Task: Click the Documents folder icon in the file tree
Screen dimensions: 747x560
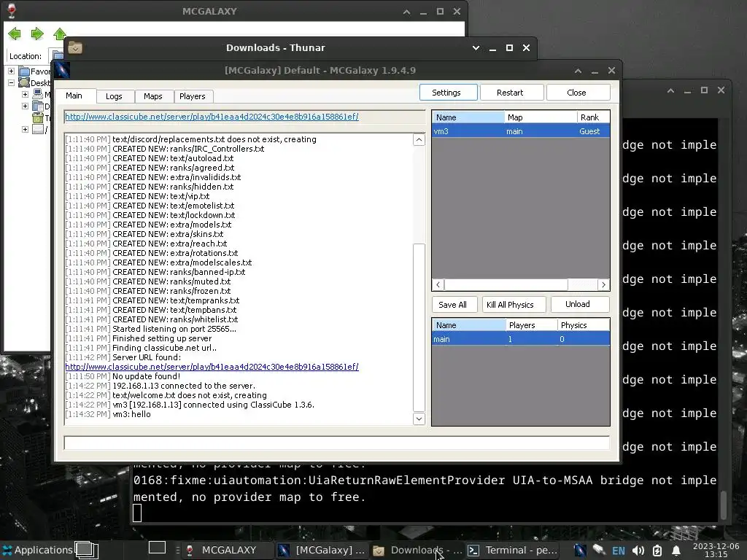Action: click(x=38, y=106)
